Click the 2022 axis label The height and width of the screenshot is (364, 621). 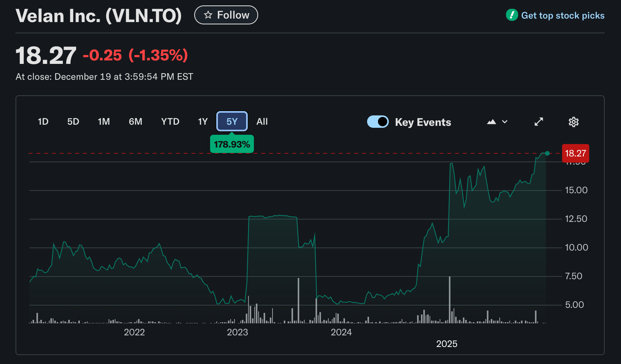134,332
